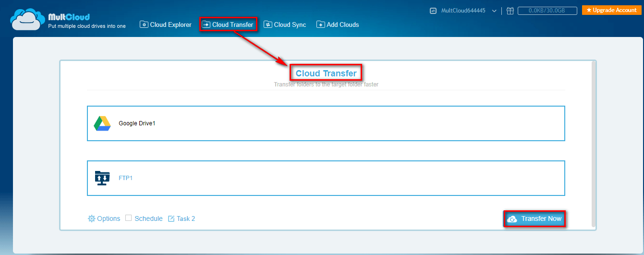Screen dimensions: 644x255
Task: Click the MultCloud cloud logo
Action: click(28, 20)
